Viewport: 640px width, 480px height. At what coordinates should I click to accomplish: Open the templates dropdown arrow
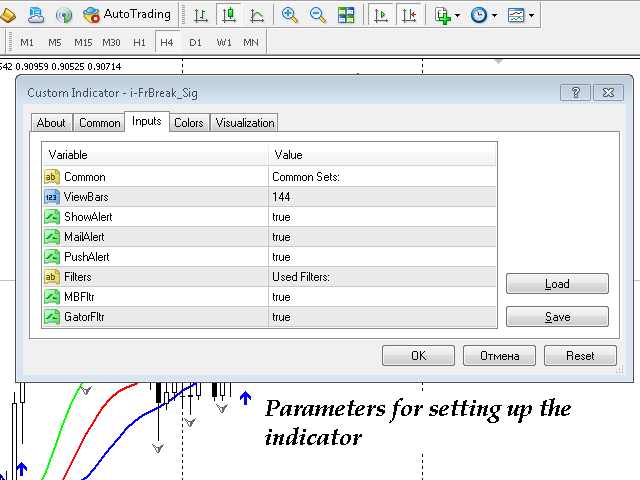[531, 16]
